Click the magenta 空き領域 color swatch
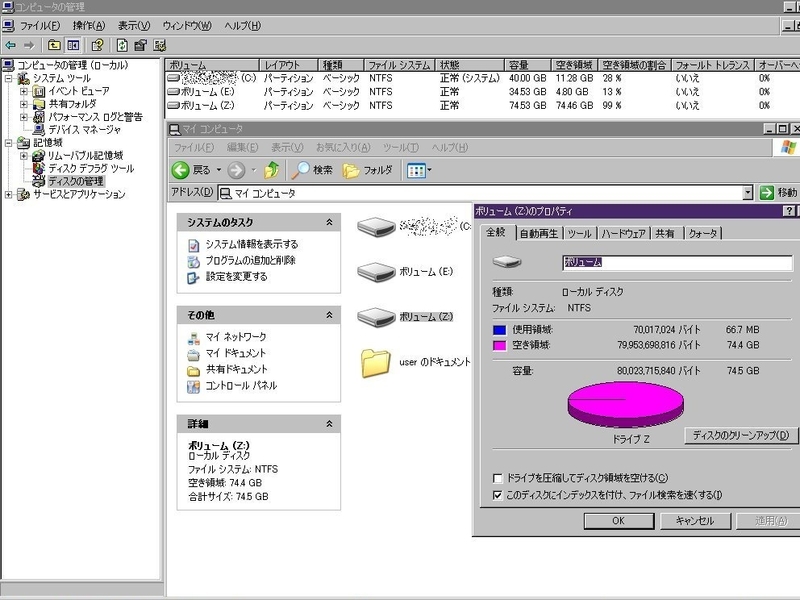800x600 pixels. 499,345
